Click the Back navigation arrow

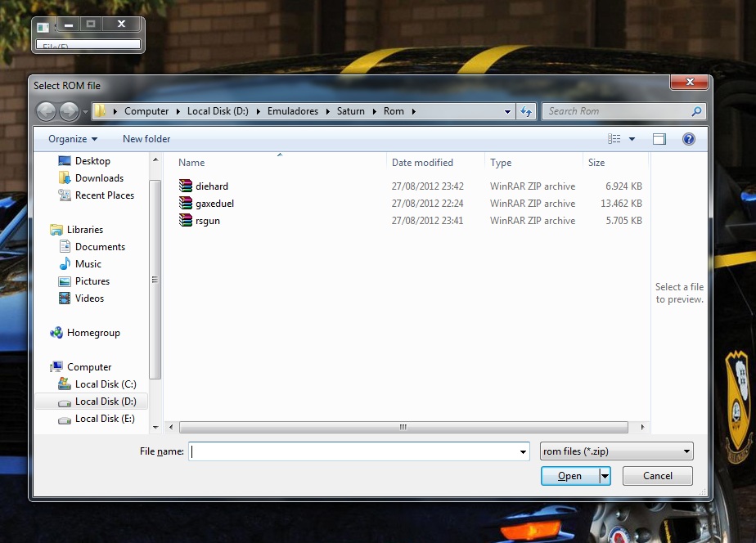[47, 111]
